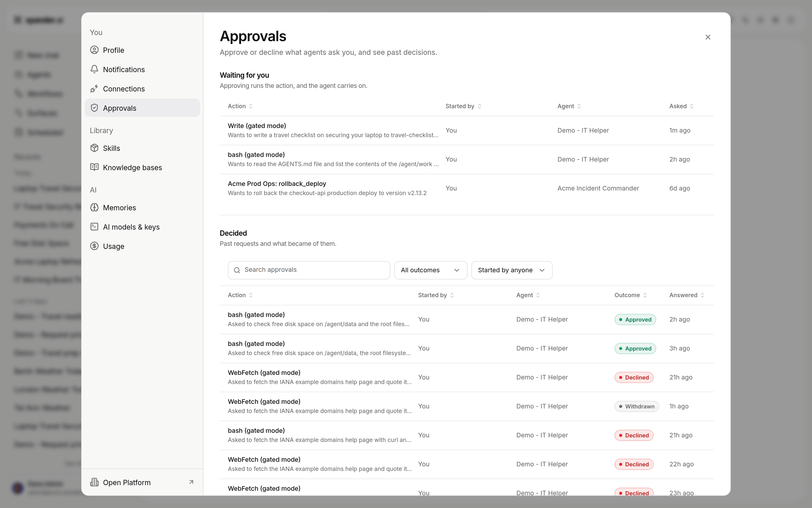Click the Open Platform link

pos(142,482)
